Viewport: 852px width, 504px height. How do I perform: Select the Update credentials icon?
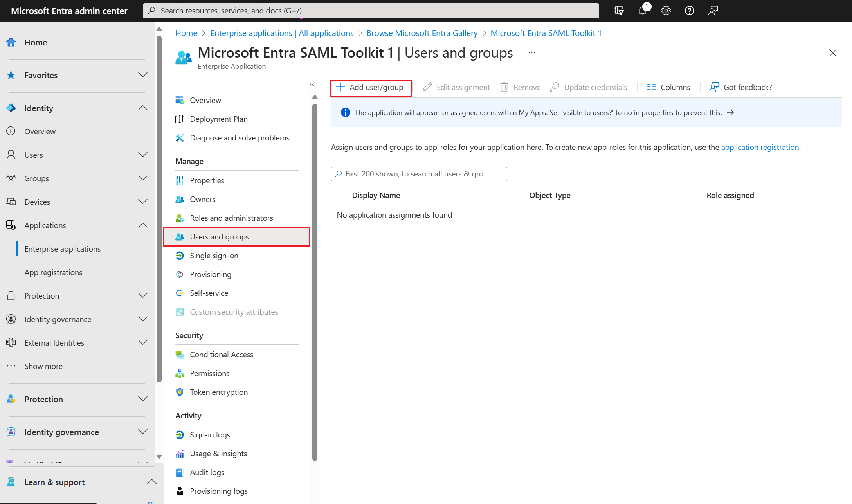pyautogui.click(x=555, y=86)
